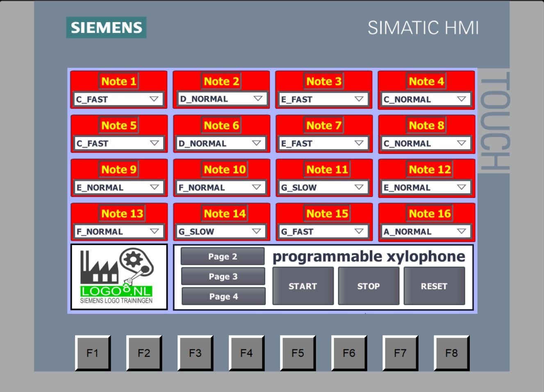Tap the F2 function key

[144, 353]
